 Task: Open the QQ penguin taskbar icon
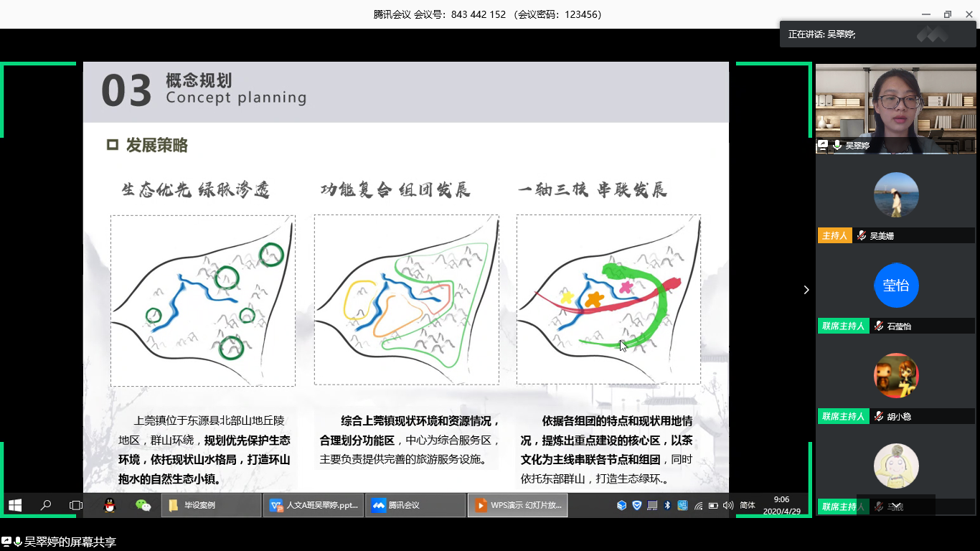tap(110, 505)
